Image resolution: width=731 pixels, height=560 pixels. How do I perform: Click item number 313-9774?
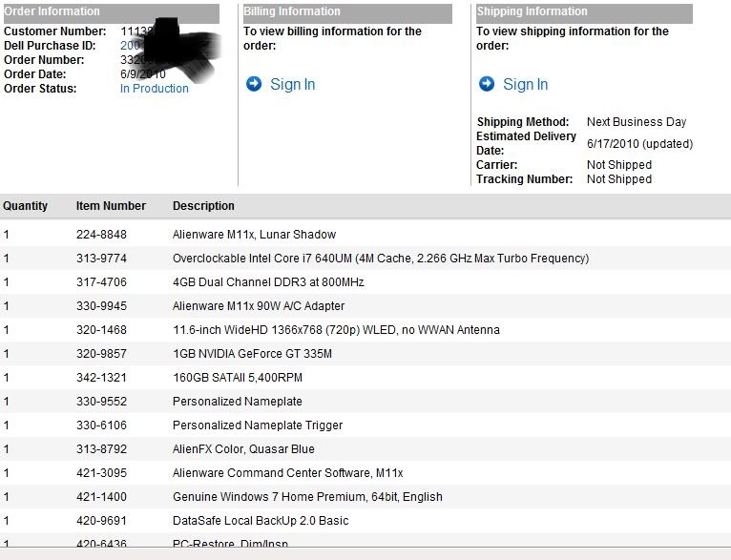[101, 259]
